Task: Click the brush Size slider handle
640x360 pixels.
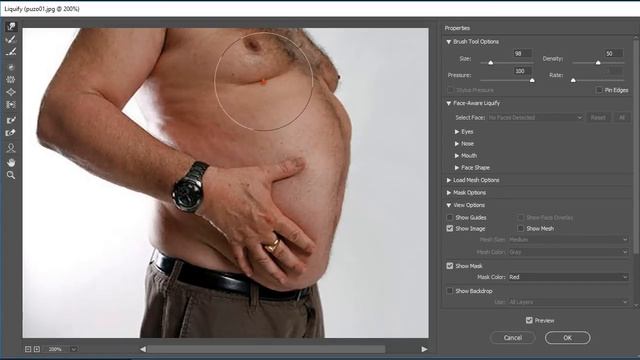Action: (x=491, y=63)
